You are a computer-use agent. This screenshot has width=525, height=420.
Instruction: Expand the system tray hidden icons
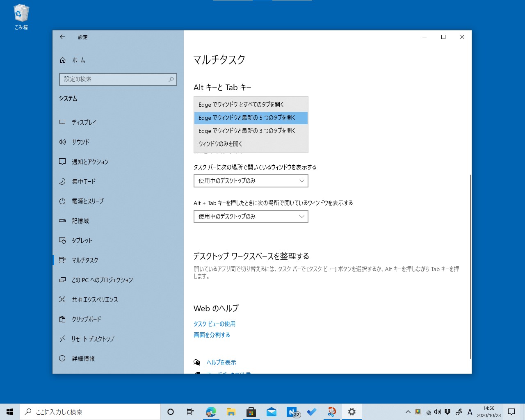407,412
